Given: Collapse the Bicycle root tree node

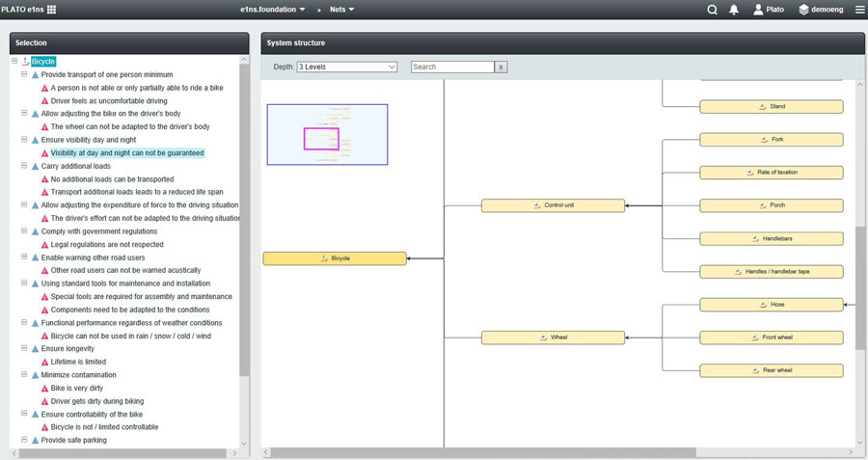Looking at the screenshot, I should click(14, 61).
